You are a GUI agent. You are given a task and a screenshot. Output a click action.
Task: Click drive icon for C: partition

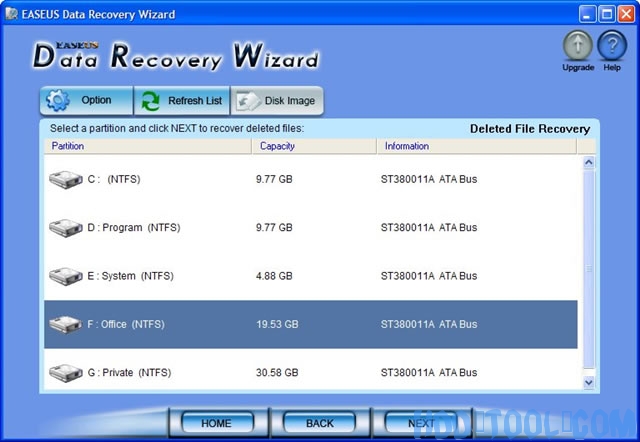pyautogui.click(x=66, y=179)
